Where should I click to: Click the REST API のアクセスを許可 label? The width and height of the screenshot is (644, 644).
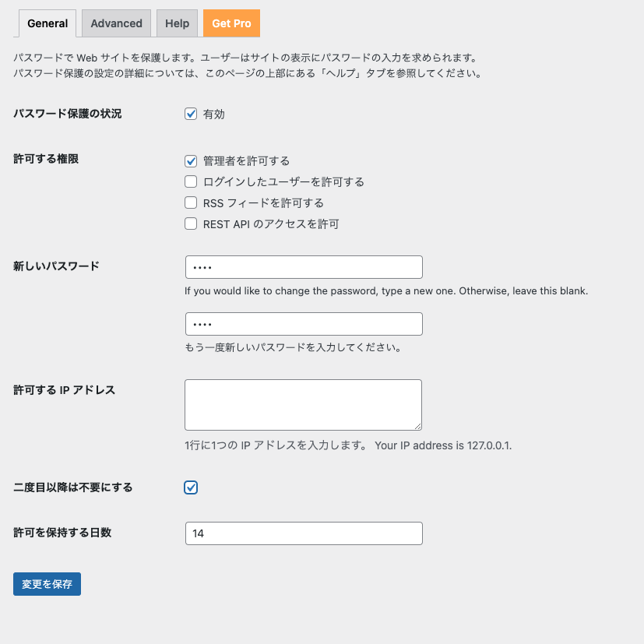(x=271, y=224)
